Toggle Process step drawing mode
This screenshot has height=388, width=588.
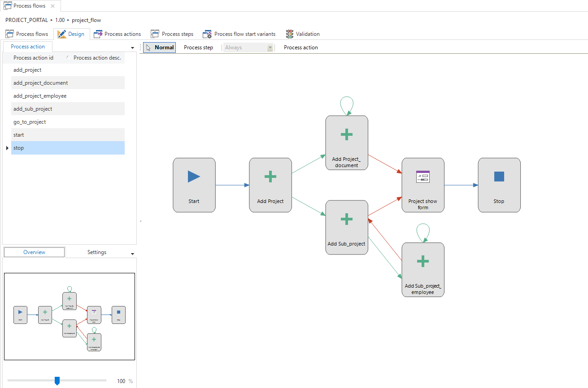[198, 47]
